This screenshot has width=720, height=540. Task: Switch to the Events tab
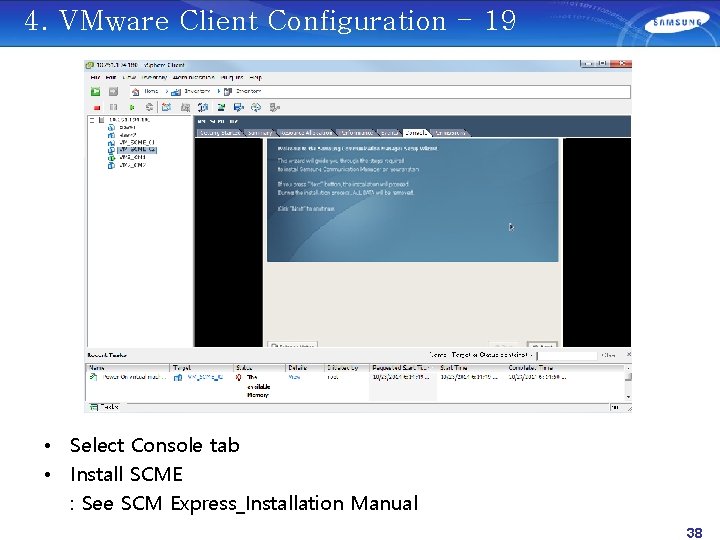[x=389, y=133]
